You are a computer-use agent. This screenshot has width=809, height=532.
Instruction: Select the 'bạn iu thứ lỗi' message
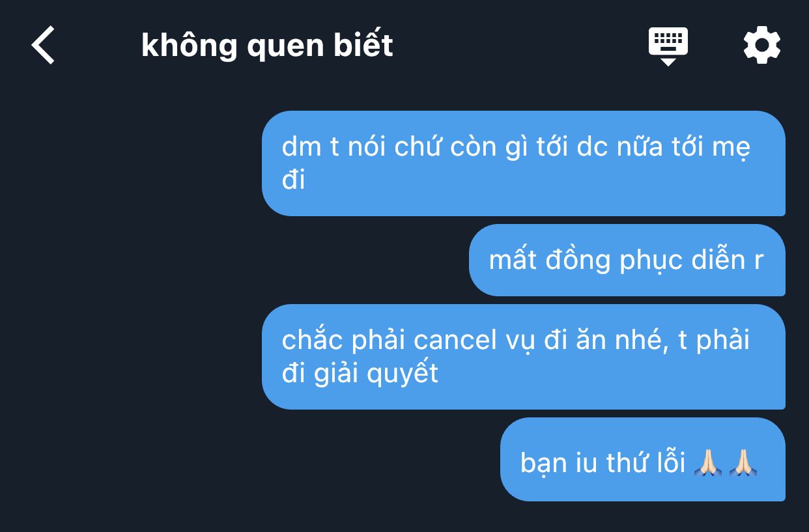pos(643,459)
